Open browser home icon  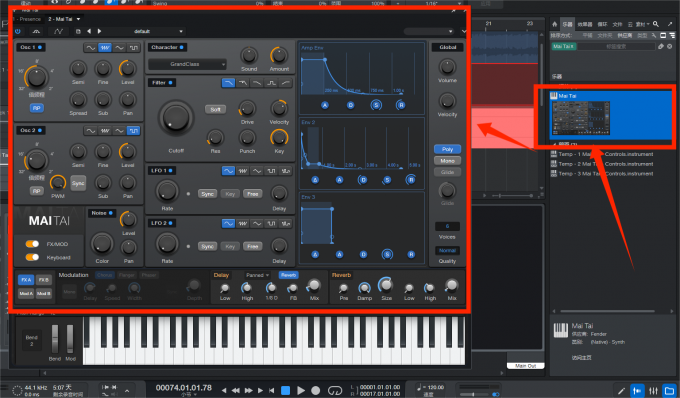point(554,24)
